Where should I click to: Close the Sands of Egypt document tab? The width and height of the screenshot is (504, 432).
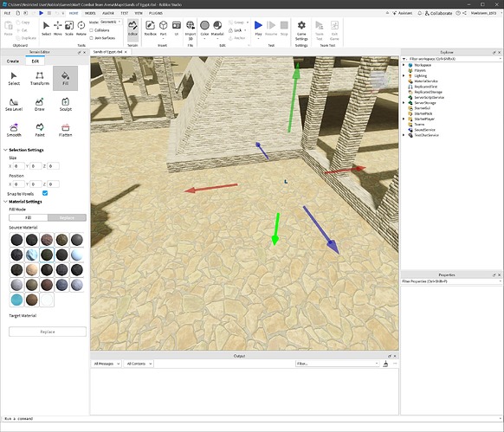(x=126, y=52)
